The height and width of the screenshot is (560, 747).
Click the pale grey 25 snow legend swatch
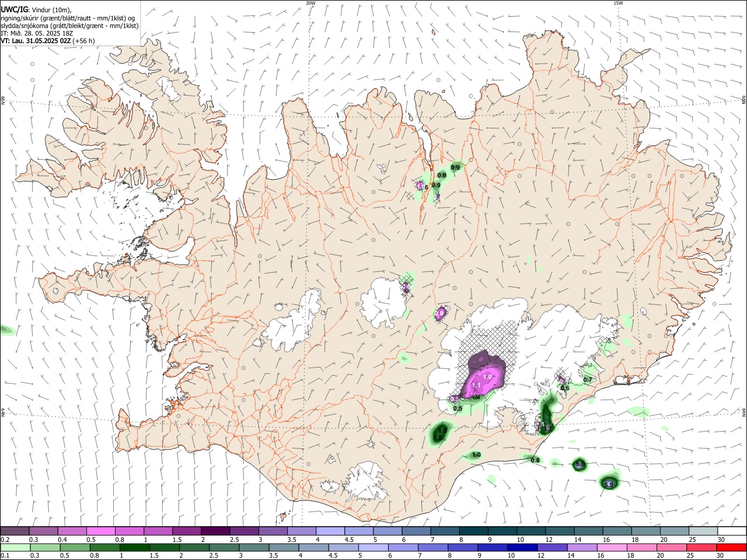702,531
